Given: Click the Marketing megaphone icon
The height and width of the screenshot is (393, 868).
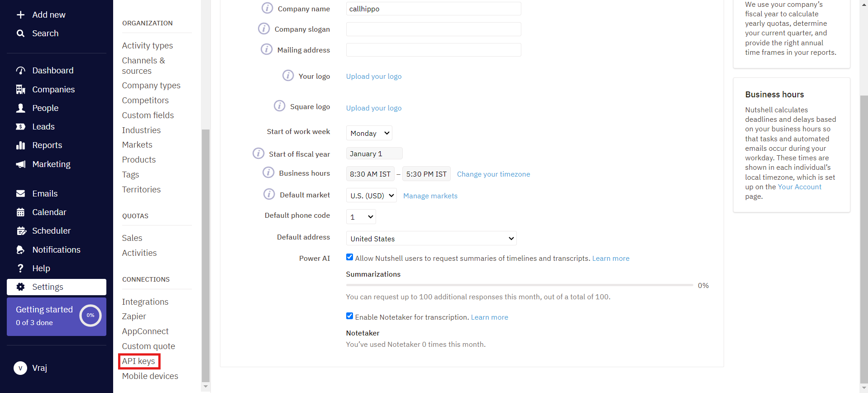Looking at the screenshot, I should (20, 164).
